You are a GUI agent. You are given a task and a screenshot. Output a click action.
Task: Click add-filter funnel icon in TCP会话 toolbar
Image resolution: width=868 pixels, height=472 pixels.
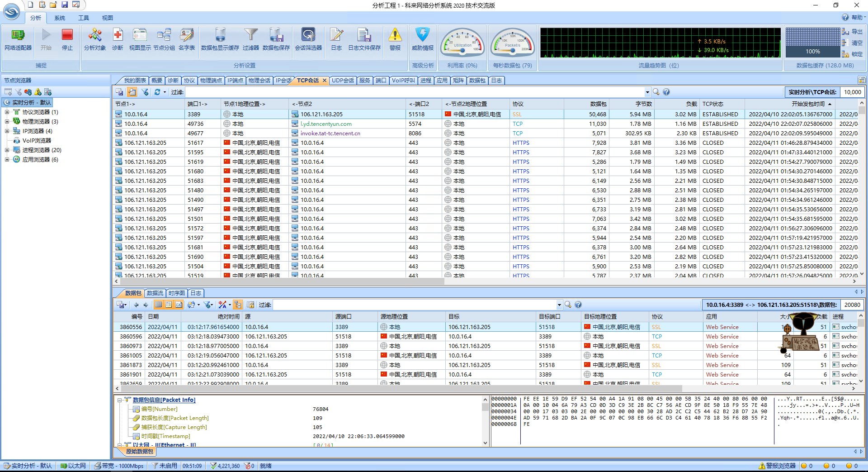coord(145,92)
